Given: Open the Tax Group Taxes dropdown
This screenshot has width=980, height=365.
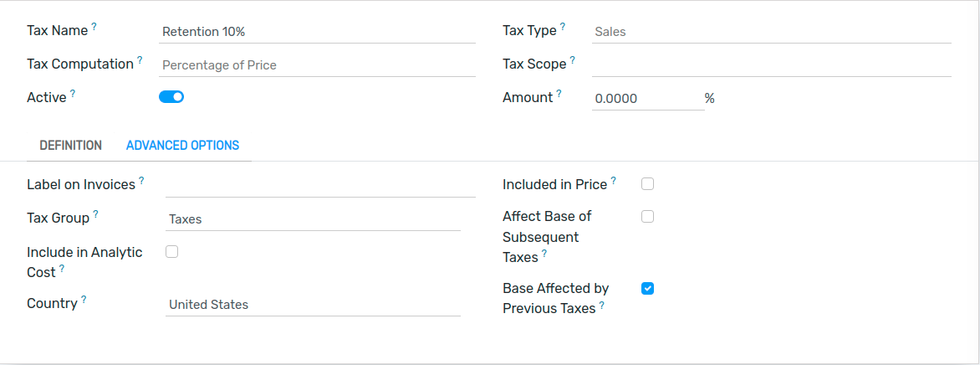Looking at the screenshot, I should click(313, 219).
